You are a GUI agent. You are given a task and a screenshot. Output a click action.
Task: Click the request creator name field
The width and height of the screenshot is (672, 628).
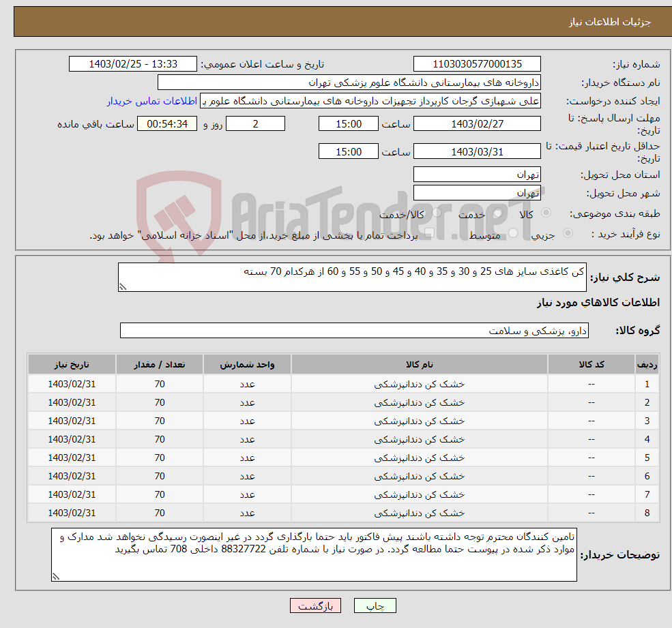(x=370, y=101)
